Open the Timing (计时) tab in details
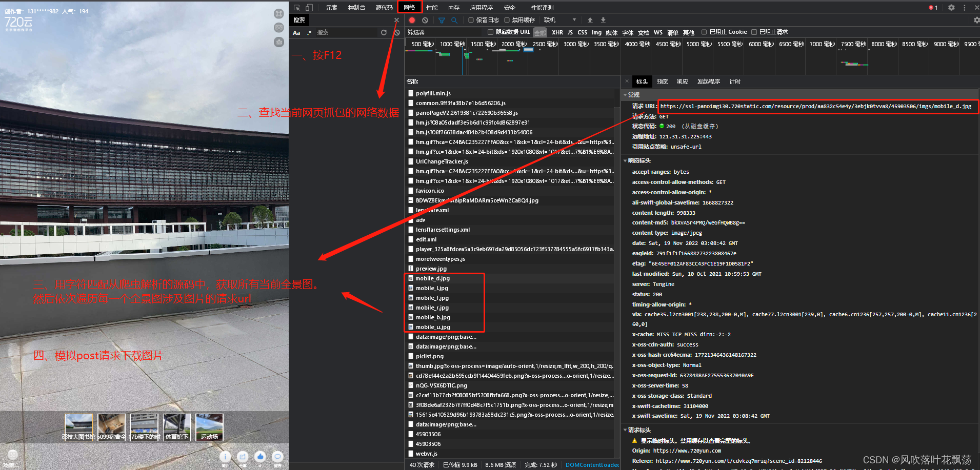The width and height of the screenshot is (980, 470). tap(735, 81)
